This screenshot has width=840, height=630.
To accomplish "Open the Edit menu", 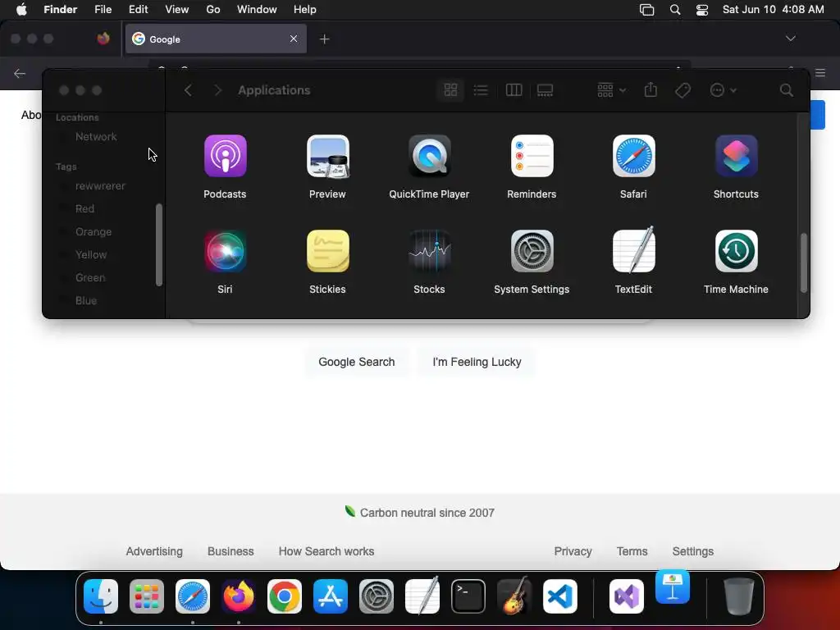I will [x=138, y=10].
